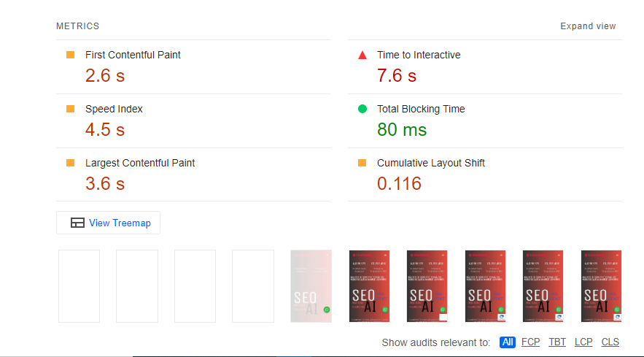The height and width of the screenshot is (357, 644).
Task: Click the Largest Contentful Paint orange square icon
Action: (x=70, y=163)
